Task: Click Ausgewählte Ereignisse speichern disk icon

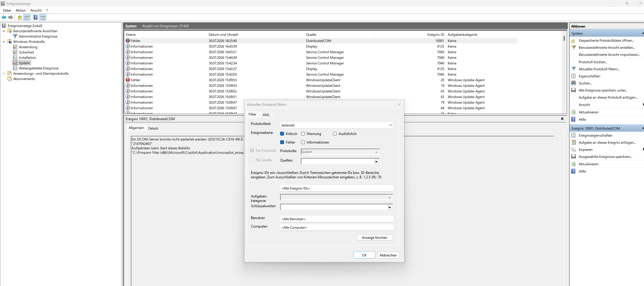Action: point(573,157)
